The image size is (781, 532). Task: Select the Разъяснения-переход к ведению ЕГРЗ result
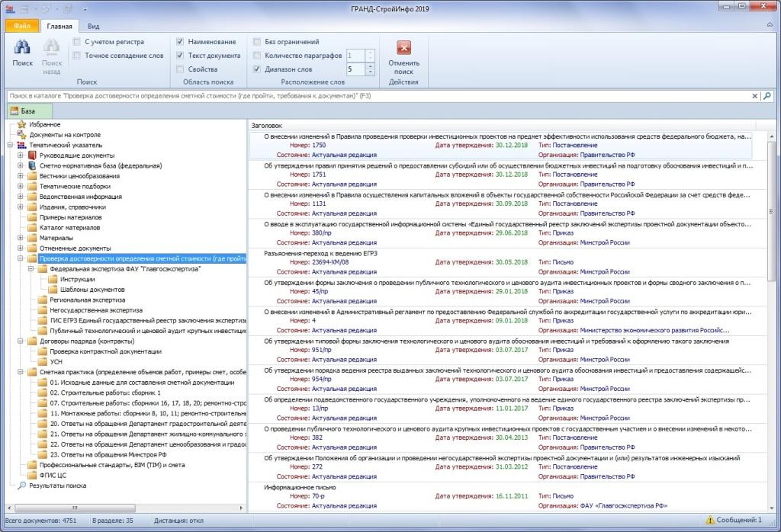(x=508, y=263)
